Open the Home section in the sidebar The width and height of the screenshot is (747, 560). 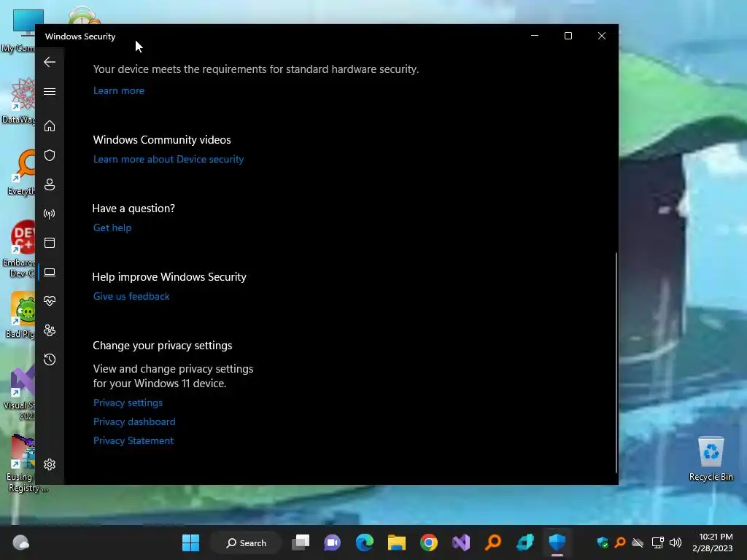(x=50, y=125)
